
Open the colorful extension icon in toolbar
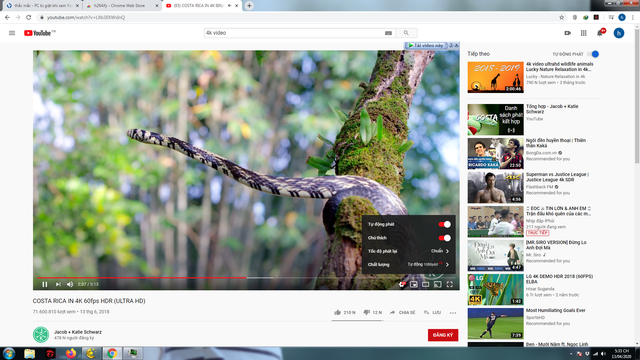[585, 17]
